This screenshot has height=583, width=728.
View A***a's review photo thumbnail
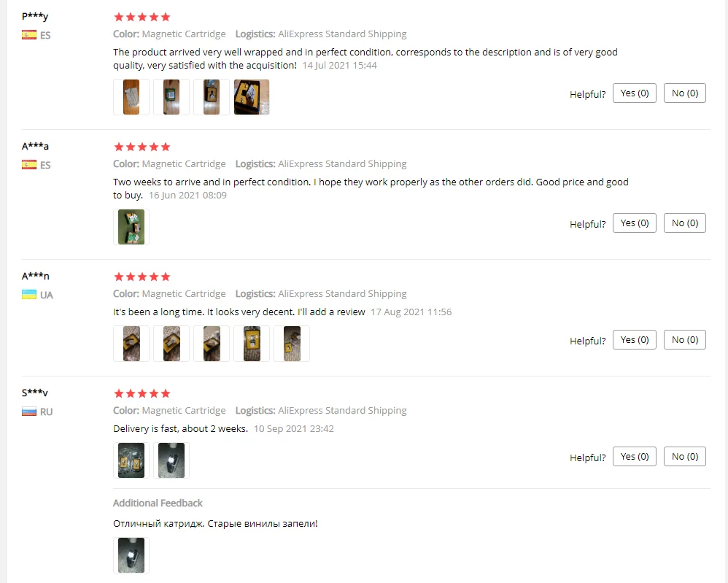[x=131, y=227]
